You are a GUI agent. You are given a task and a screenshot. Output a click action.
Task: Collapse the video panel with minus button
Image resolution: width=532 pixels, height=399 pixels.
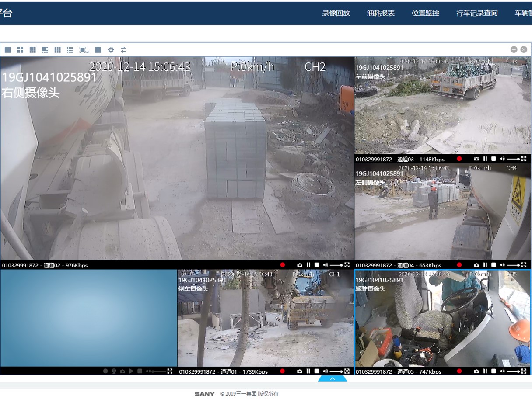(514, 50)
